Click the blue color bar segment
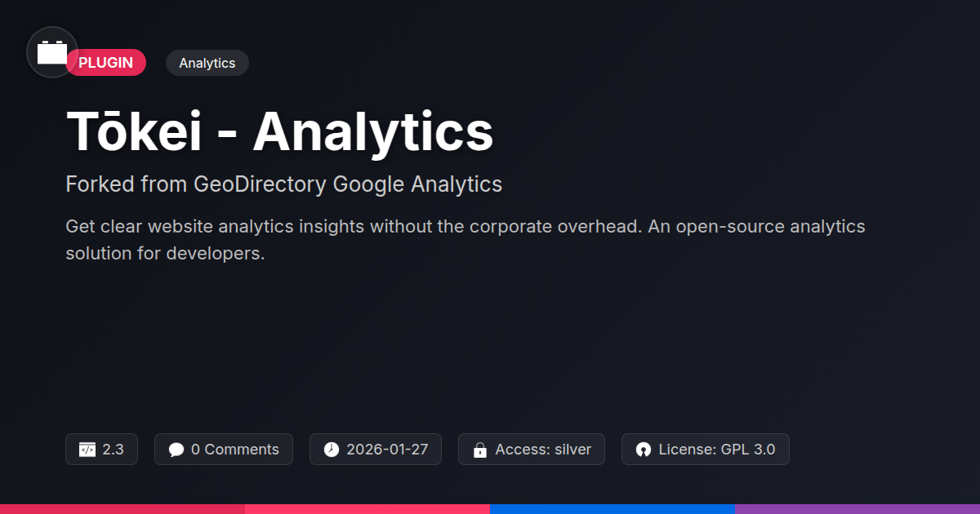This screenshot has height=514, width=980. point(612,508)
